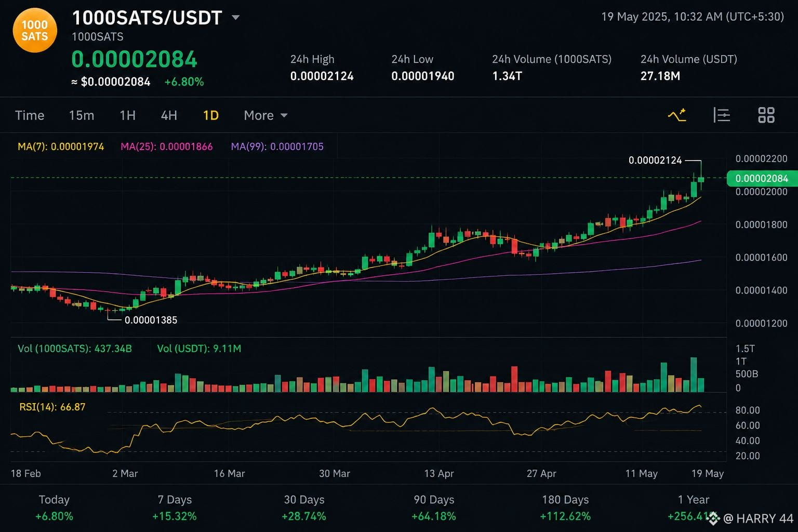Click the +6.80% change next to dollar price

point(184,82)
